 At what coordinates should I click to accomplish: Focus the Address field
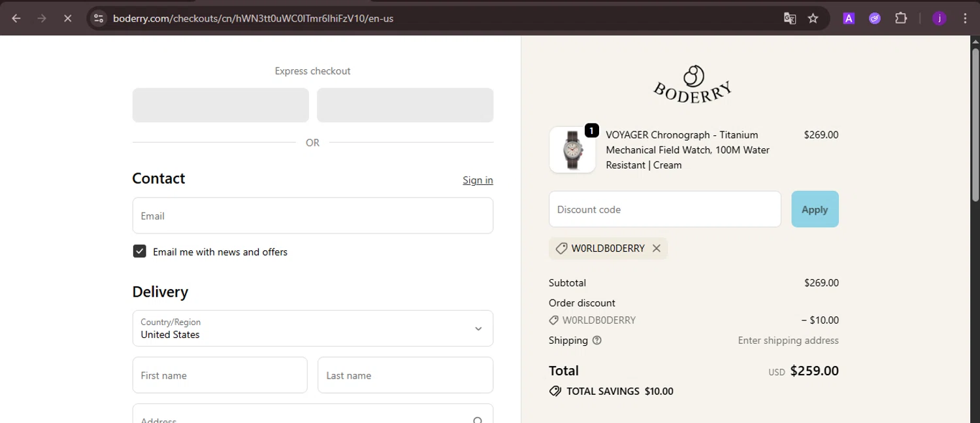313,414
